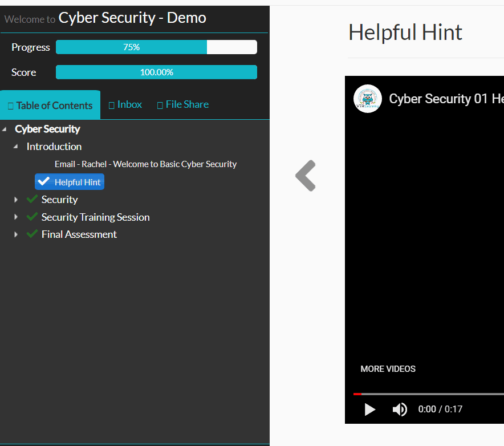Screen dimensions: 504x446
Task: Click the VTR Learning channel avatar
Action: pyautogui.click(x=367, y=99)
